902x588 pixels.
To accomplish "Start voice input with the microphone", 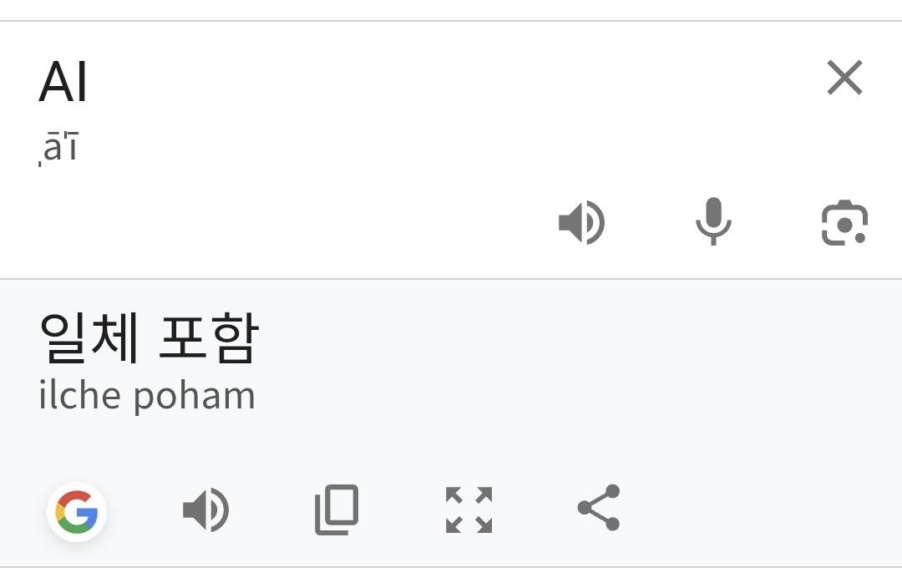I will [713, 223].
